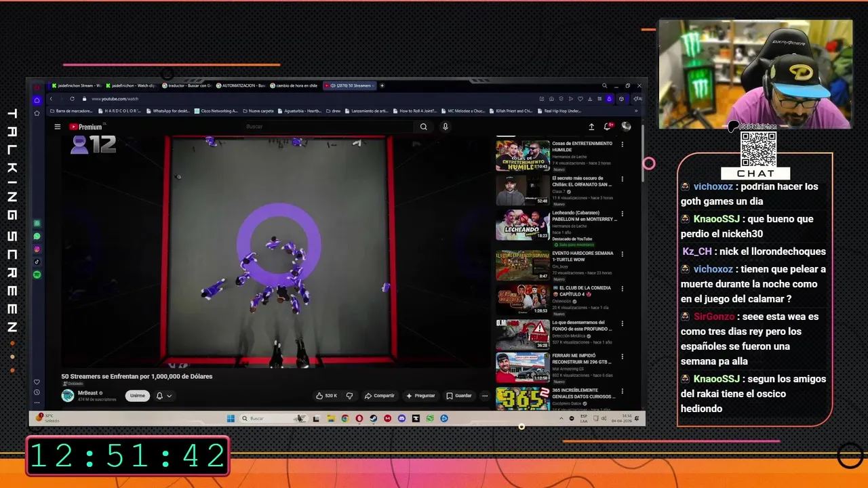Open options for EL CLUB DE LA COMEDIA video
Viewport: 868px width, 488px height.
623,288
